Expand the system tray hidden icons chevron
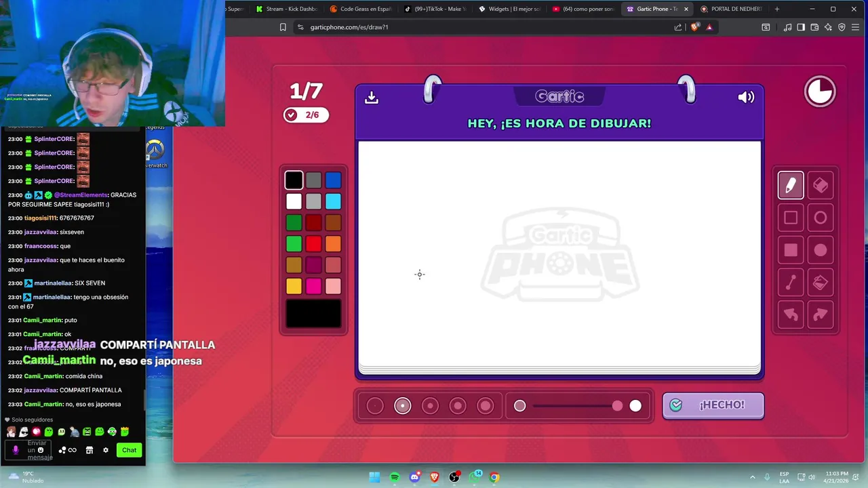 (752, 477)
